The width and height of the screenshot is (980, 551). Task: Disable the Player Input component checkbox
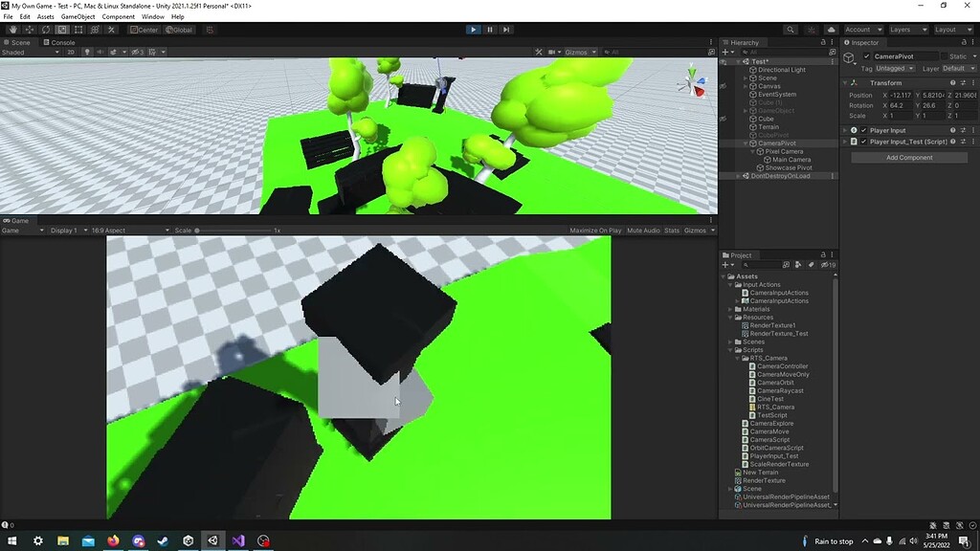(864, 130)
